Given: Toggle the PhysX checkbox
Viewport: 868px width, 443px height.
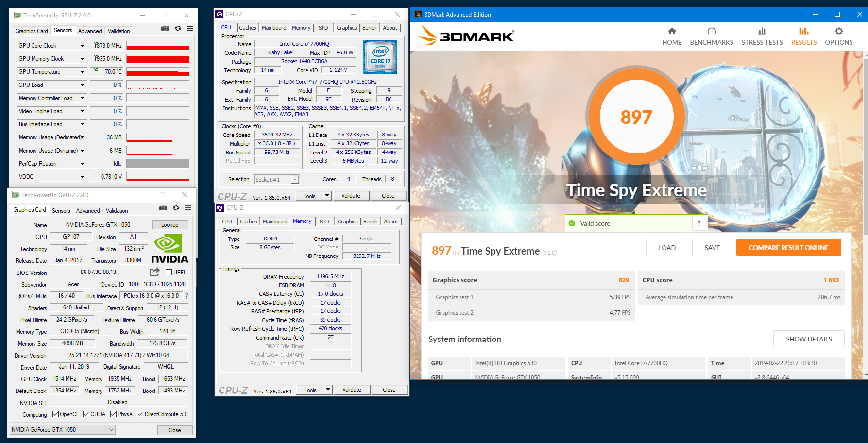Looking at the screenshot, I should click(113, 414).
